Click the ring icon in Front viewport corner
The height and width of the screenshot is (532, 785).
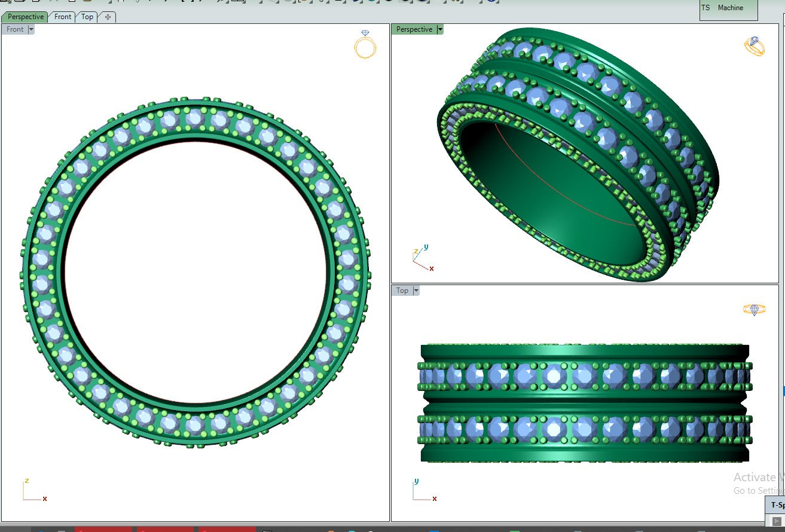pyautogui.click(x=365, y=45)
